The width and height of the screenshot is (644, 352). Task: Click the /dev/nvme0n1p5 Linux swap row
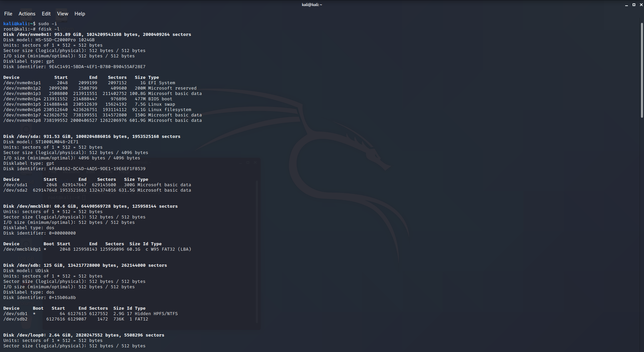89,104
